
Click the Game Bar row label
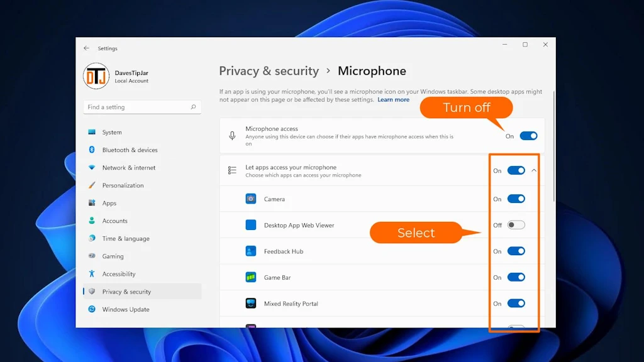[277, 277]
